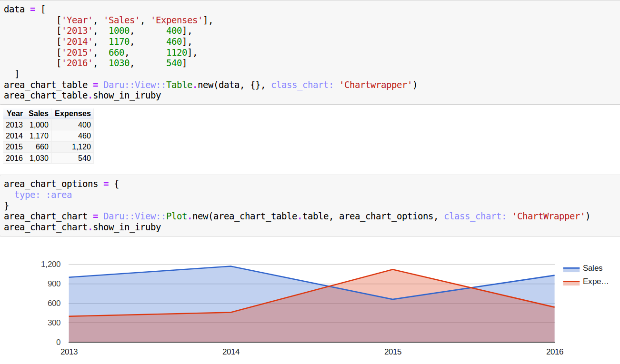The image size is (620, 364).
Task: Click the 900 y-axis label
Action: pos(54,284)
